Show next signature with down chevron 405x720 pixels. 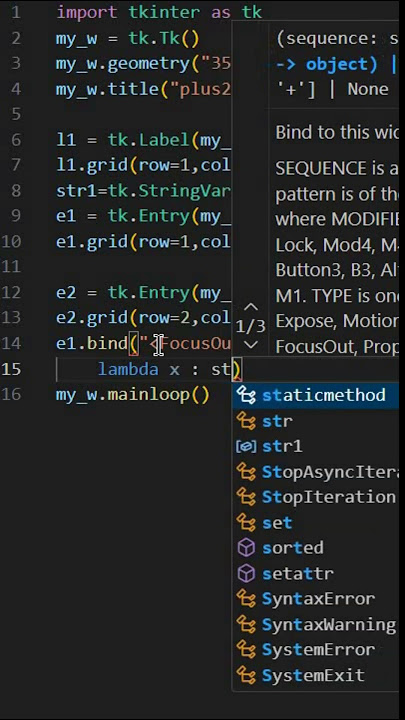(x=251, y=344)
